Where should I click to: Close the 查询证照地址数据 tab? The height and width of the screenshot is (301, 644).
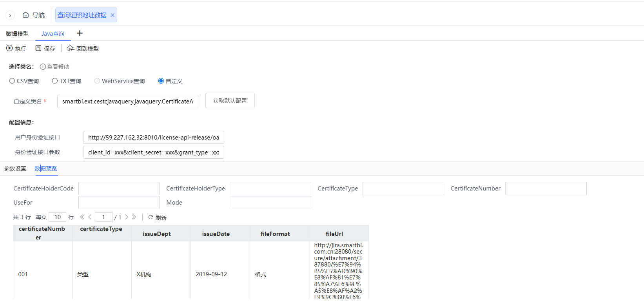(112, 15)
